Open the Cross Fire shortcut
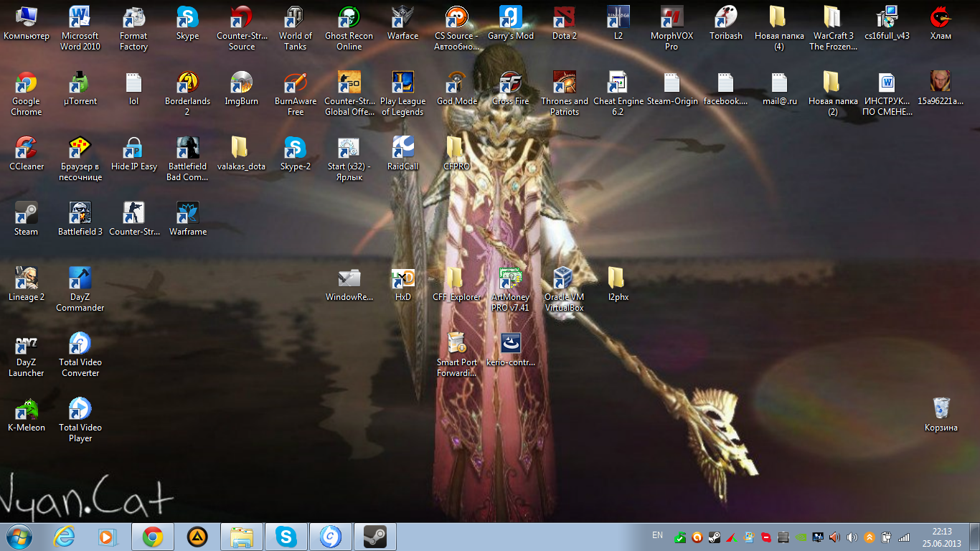The width and height of the screenshot is (980, 551). [x=511, y=88]
